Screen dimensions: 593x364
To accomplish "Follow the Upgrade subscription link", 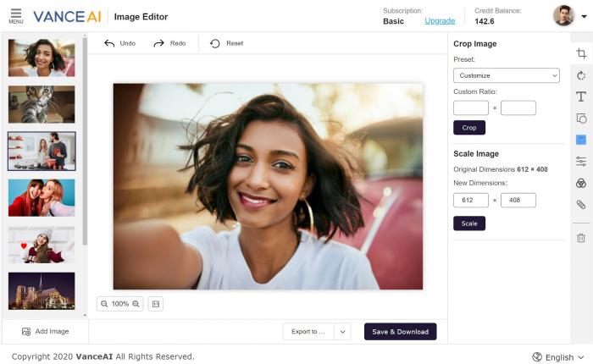I will pos(439,21).
